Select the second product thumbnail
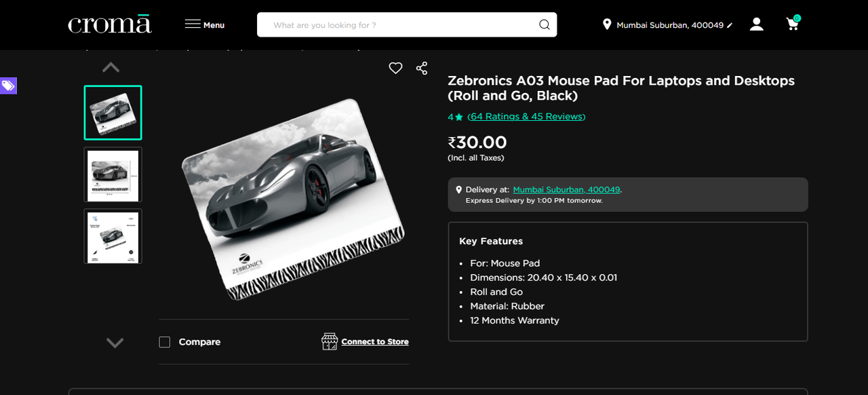The width and height of the screenshot is (868, 395). tap(113, 174)
